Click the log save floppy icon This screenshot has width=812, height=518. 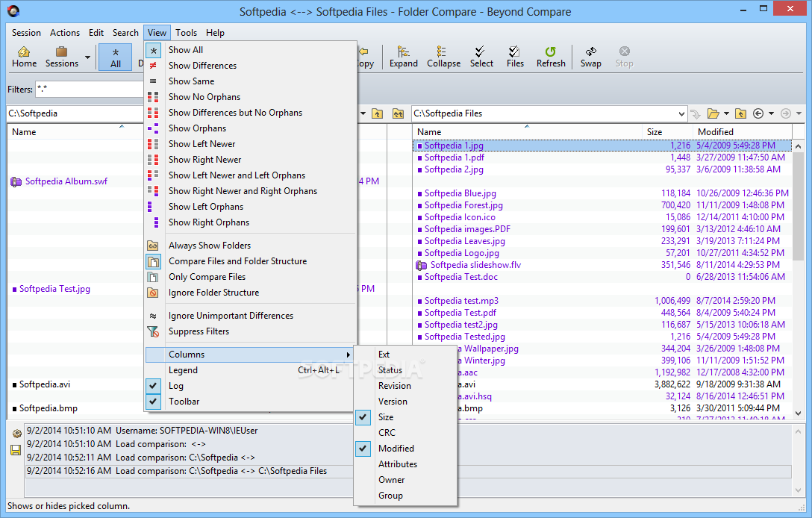pyautogui.click(x=16, y=449)
